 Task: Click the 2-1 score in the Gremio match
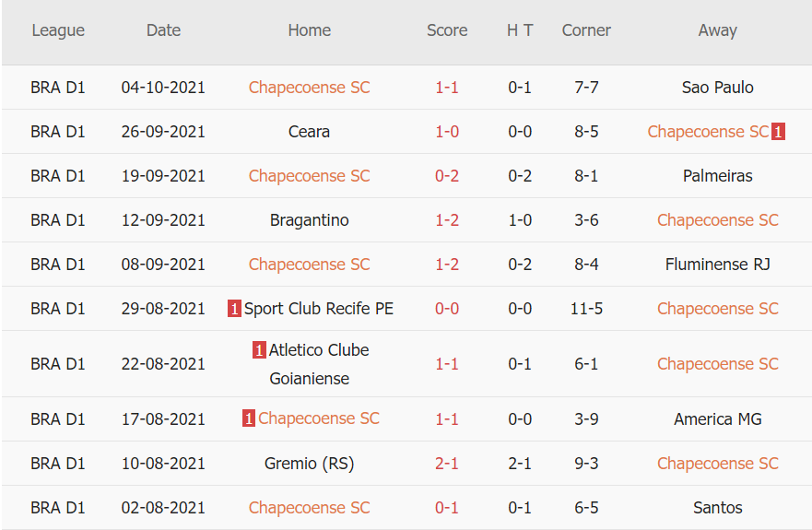(447, 464)
